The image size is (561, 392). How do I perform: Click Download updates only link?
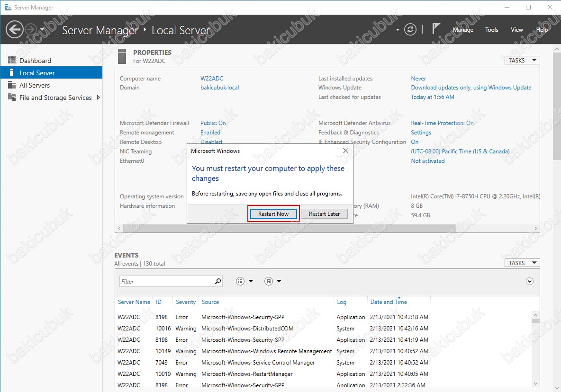(471, 87)
